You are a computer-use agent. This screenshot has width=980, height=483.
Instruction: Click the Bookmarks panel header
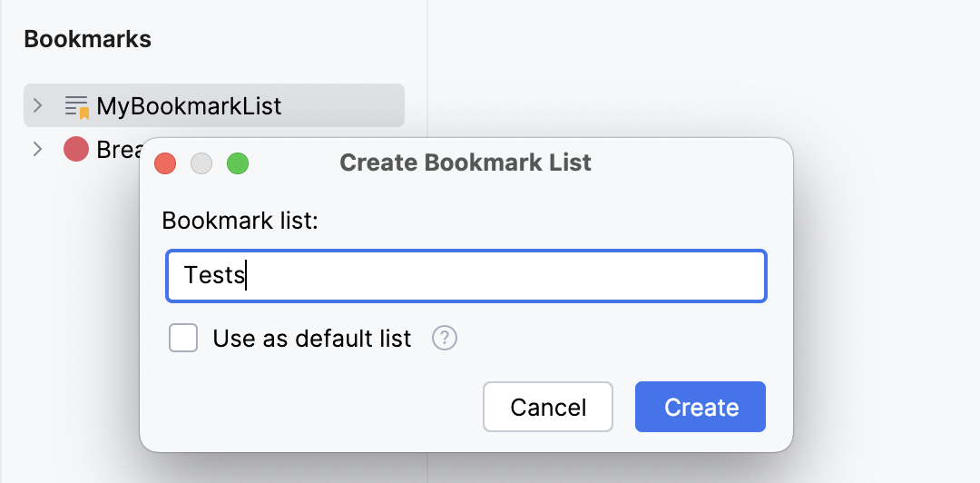(x=87, y=39)
